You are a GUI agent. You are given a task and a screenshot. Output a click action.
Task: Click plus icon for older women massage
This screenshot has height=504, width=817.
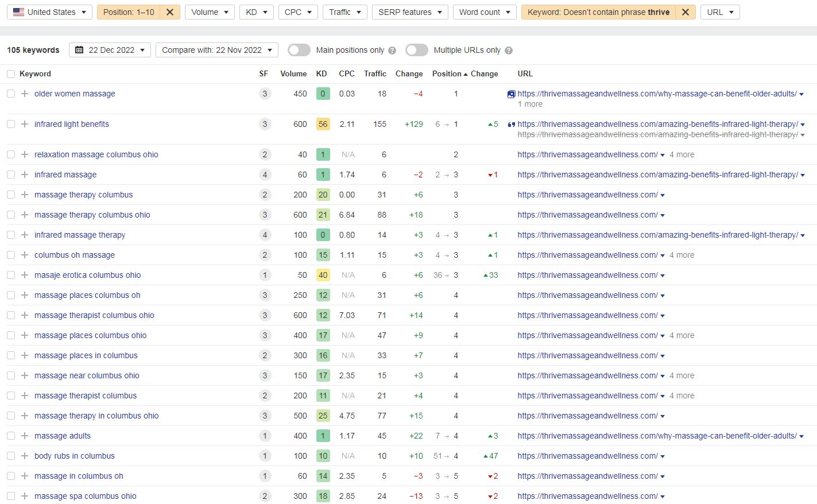point(25,94)
